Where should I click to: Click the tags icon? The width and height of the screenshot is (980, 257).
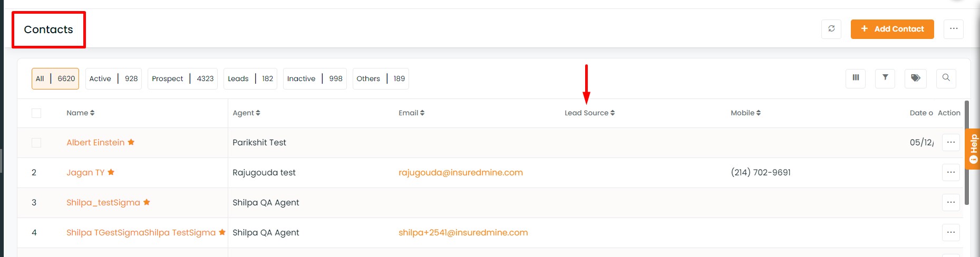(916, 78)
